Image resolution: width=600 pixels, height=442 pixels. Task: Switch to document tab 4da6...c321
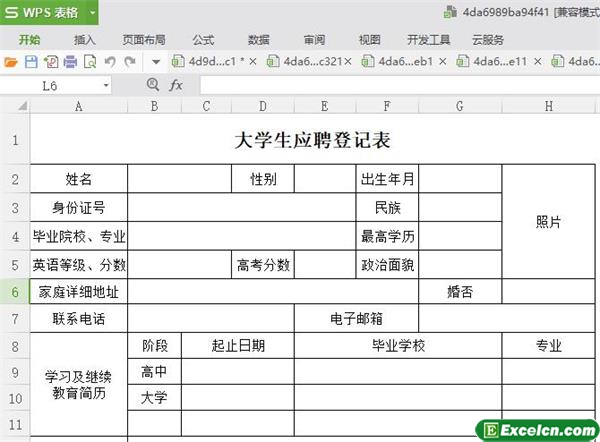tap(305, 62)
